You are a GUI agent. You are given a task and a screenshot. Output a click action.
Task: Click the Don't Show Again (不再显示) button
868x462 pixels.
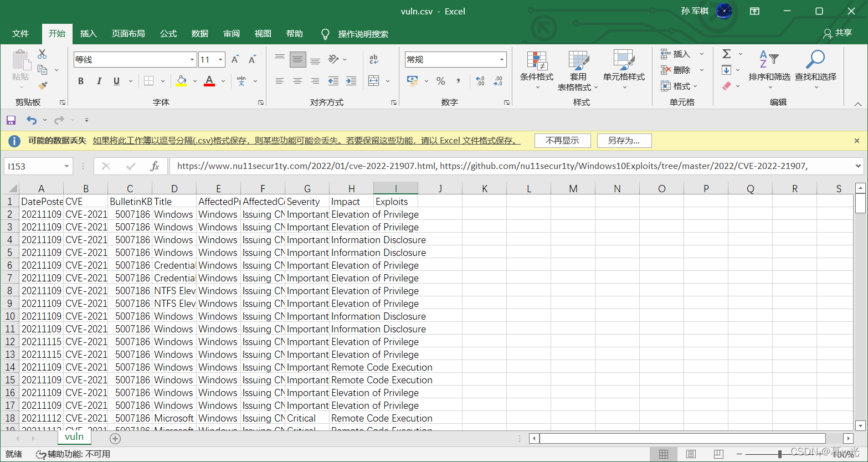click(x=562, y=141)
